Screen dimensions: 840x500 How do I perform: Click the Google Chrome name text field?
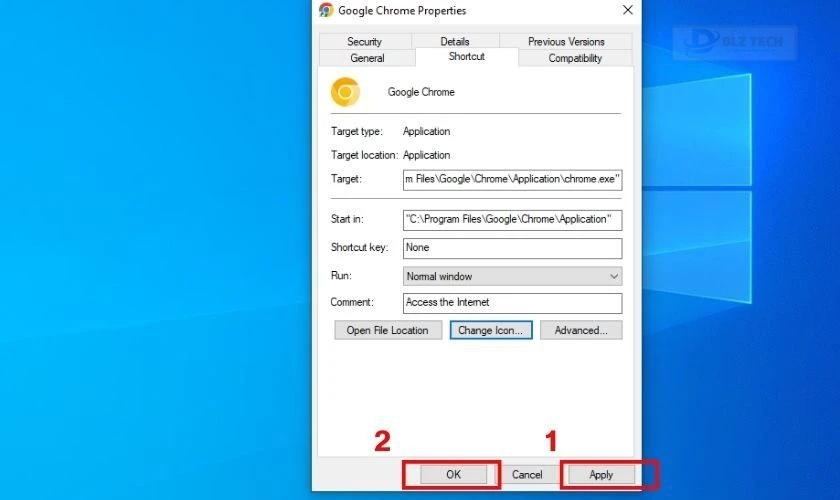click(x=500, y=92)
